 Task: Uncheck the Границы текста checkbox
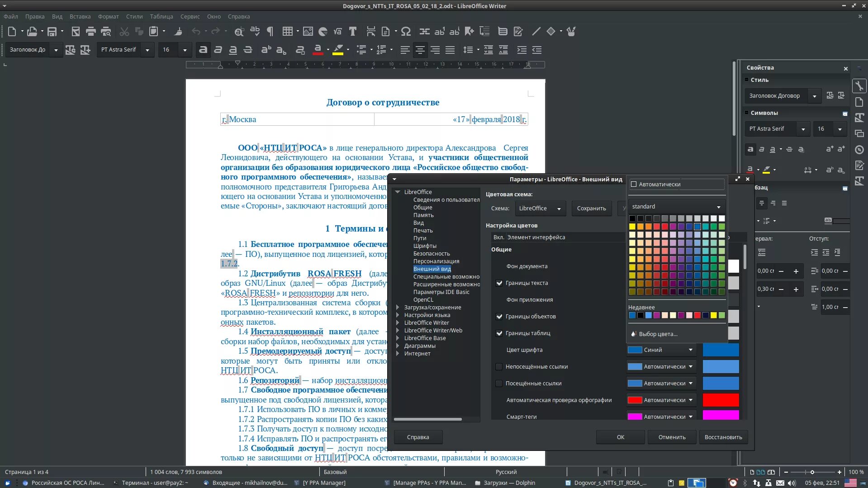pyautogui.click(x=499, y=283)
